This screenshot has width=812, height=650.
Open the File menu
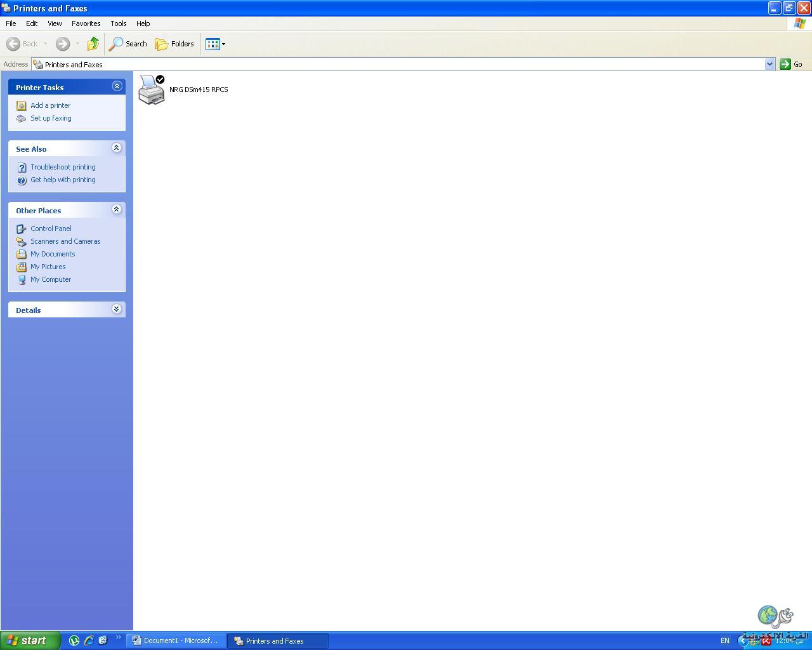point(11,23)
